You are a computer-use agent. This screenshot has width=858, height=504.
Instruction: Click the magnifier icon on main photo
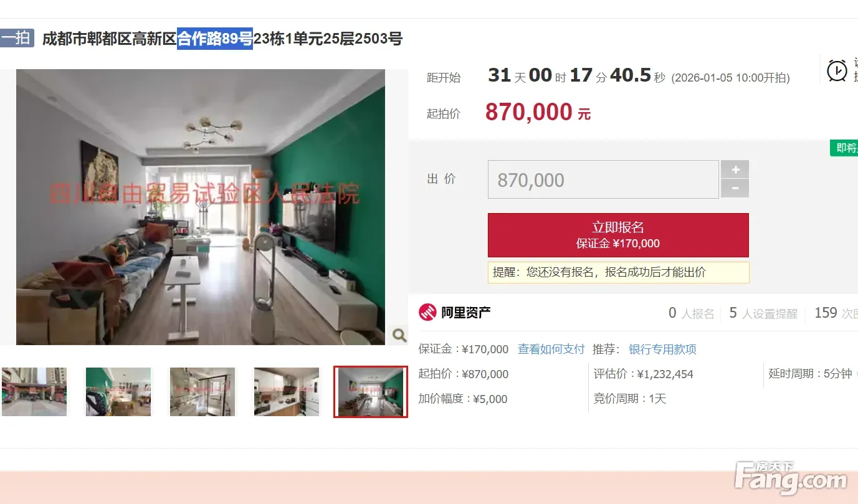click(399, 335)
